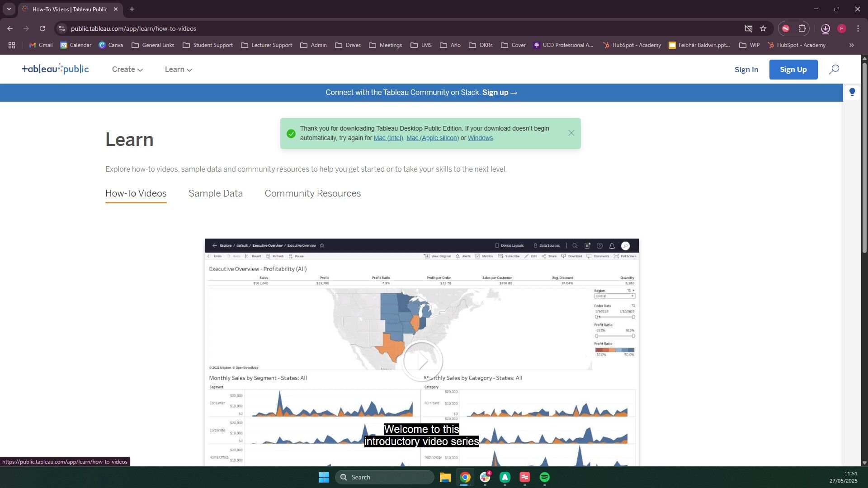
Task: Expand the Learn dropdown menu
Action: (x=178, y=70)
